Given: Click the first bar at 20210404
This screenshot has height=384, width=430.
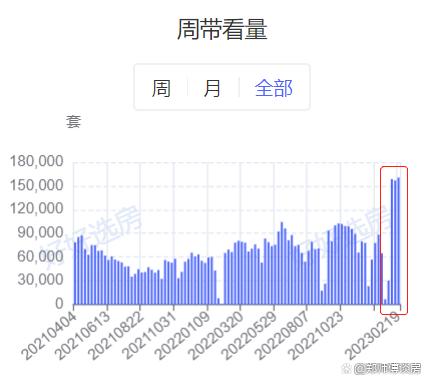Looking at the screenshot, I should point(75,273).
